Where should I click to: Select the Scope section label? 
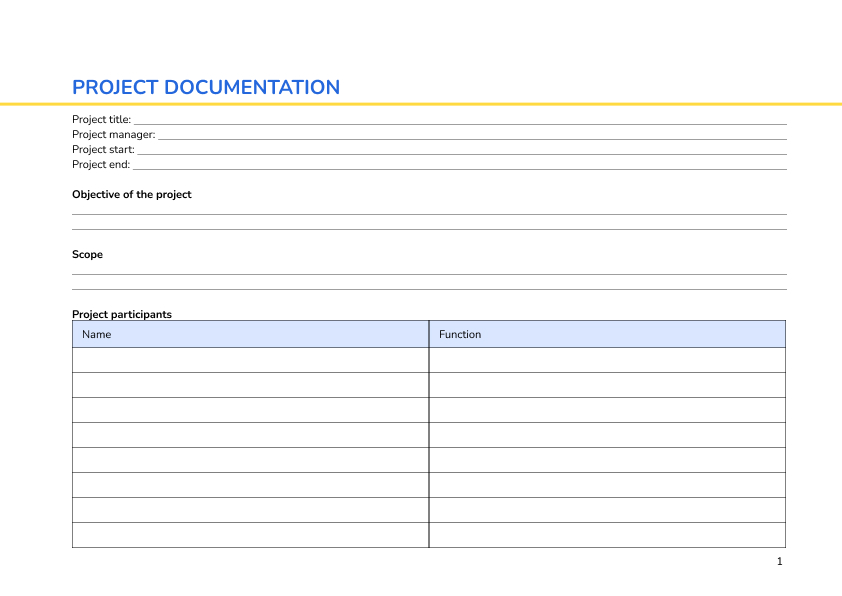(87, 254)
